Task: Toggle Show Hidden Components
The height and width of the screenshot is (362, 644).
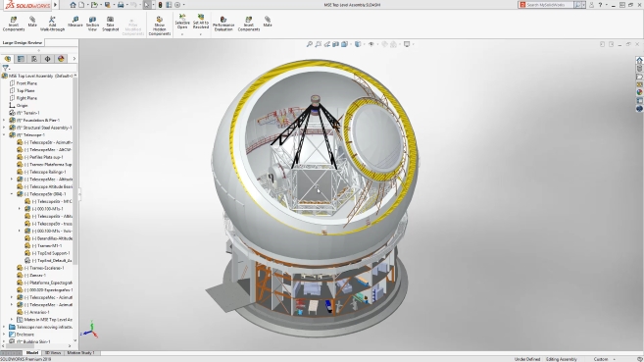Action: pyautogui.click(x=160, y=26)
